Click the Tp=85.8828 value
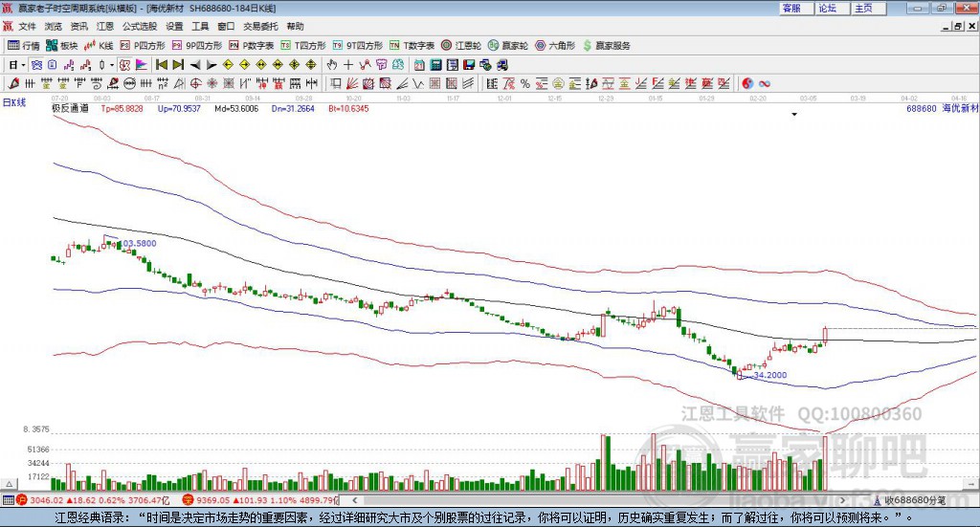The height and width of the screenshot is (527, 980). (122, 108)
